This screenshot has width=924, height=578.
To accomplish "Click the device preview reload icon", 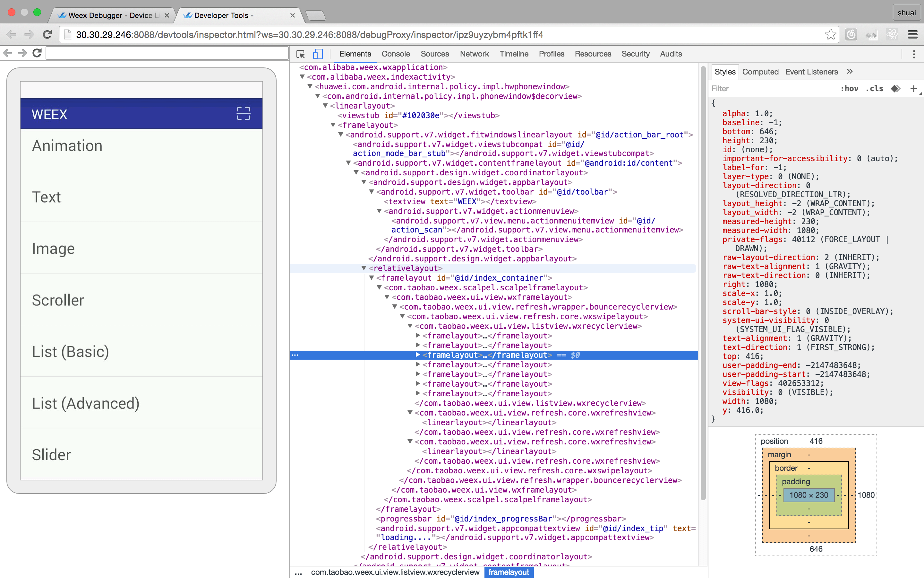I will coord(37,53).
